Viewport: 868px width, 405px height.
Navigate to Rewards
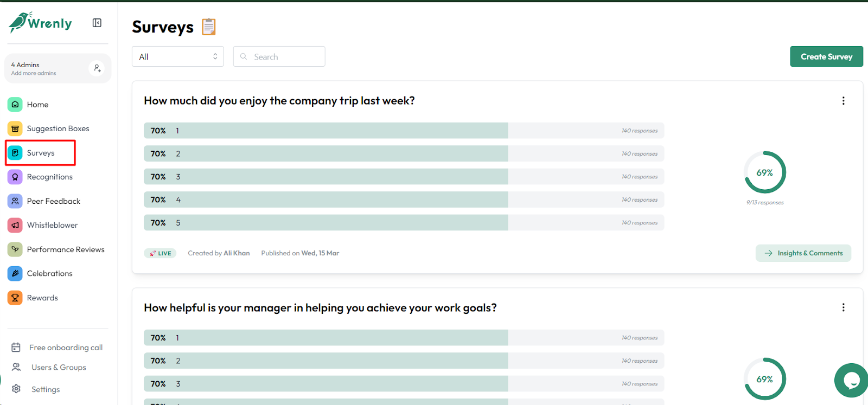(42, 298)
